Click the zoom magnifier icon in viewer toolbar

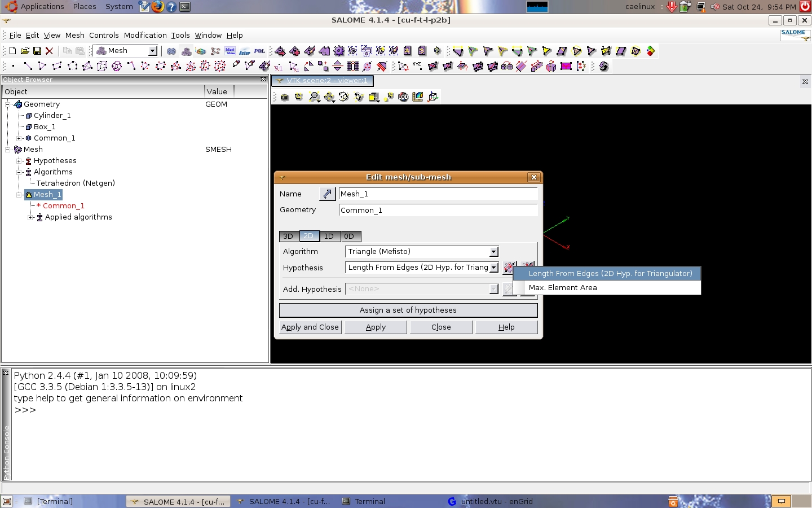click(314, 97)
